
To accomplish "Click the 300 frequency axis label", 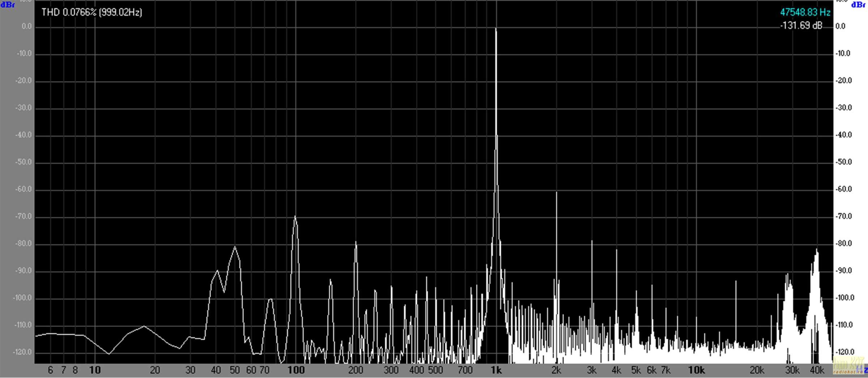I will click(x=391, y=370).
